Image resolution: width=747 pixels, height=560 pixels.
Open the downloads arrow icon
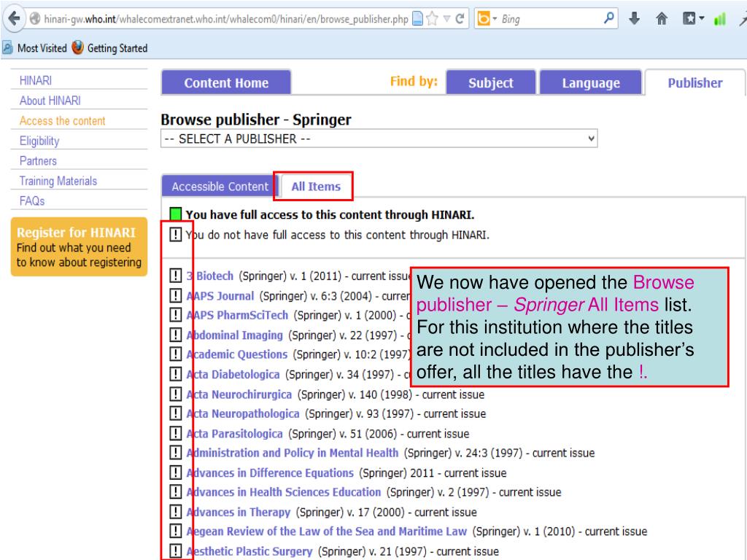634,19
